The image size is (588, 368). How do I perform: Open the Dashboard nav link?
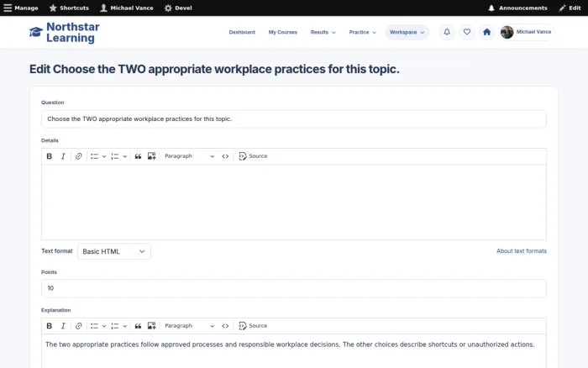pyautogui.click(x=242, y=32)
